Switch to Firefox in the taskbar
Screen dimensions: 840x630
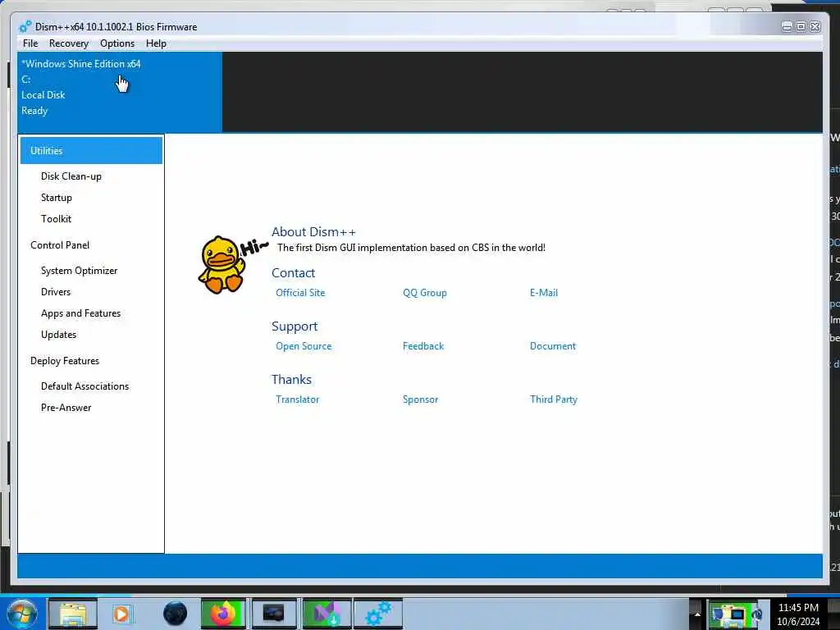(x=223, y=614)
